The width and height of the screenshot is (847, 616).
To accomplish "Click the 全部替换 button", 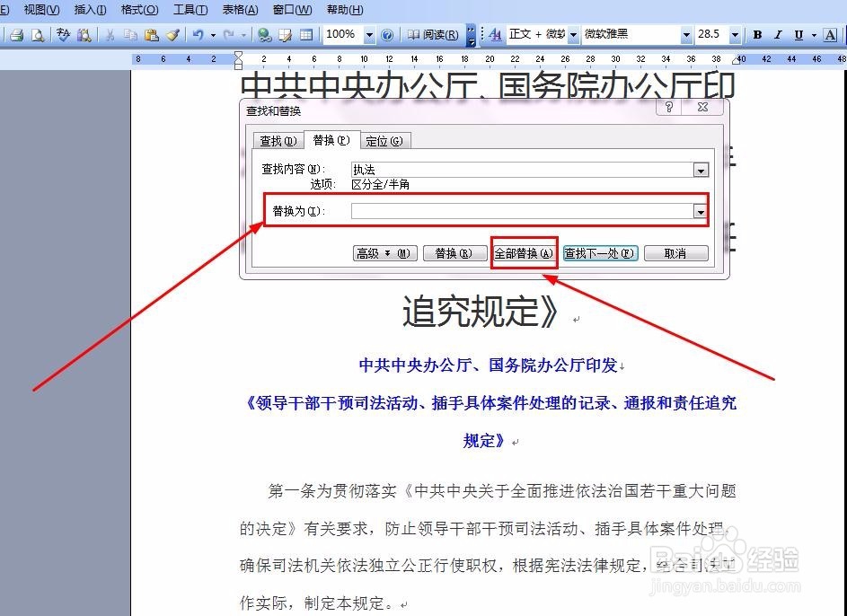I will tap(524, 253).
